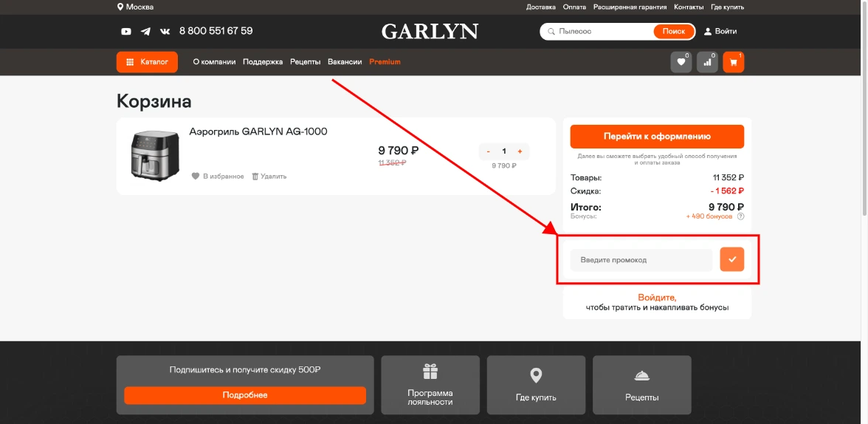The width and height of the screenshot is (868, 424).
Task: Click the Поиск search button
Action: coord(674,32)
